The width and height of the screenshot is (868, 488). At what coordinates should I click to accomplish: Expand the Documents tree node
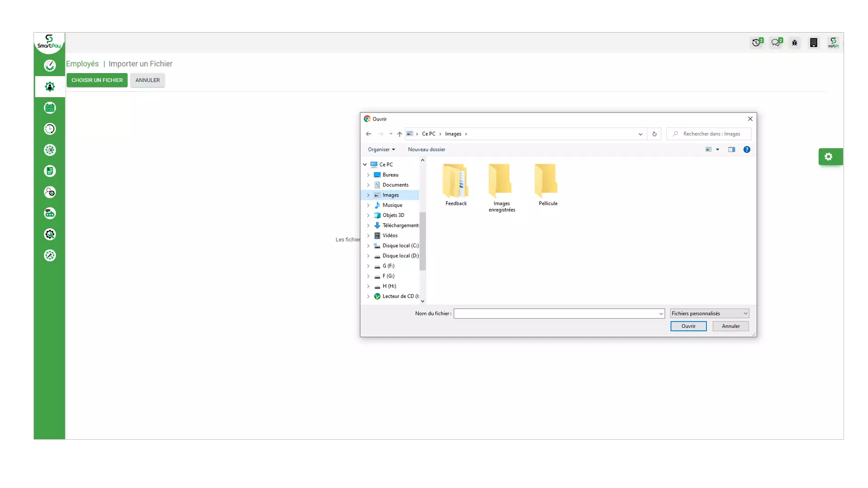[368, 185]
